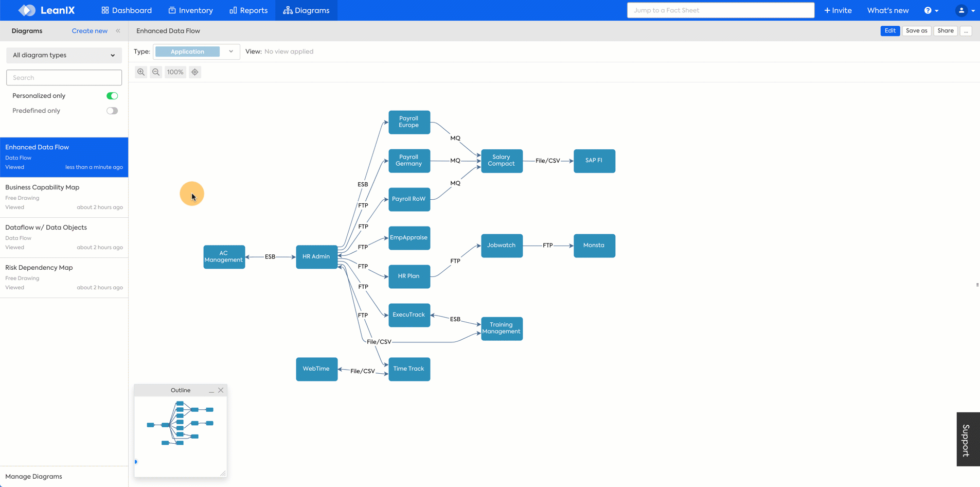Select Enhanced Data Flow diagram entry
980x487 pixels.
pos(64,157)
